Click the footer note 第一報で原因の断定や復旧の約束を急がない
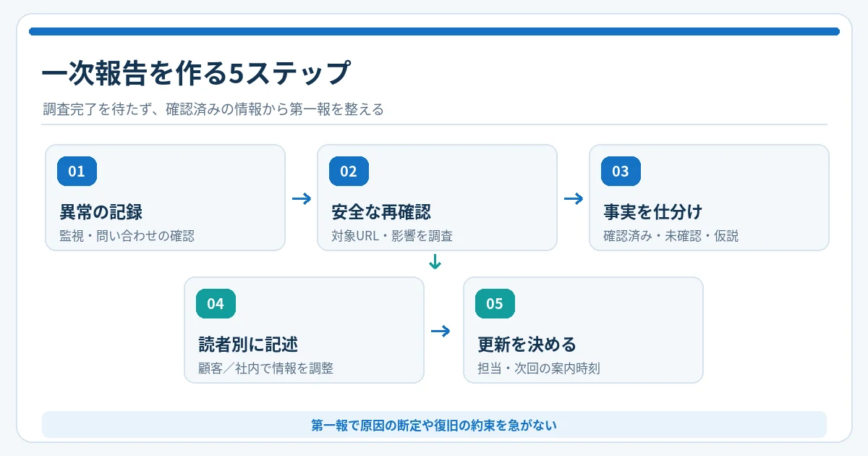 point(434,425)
